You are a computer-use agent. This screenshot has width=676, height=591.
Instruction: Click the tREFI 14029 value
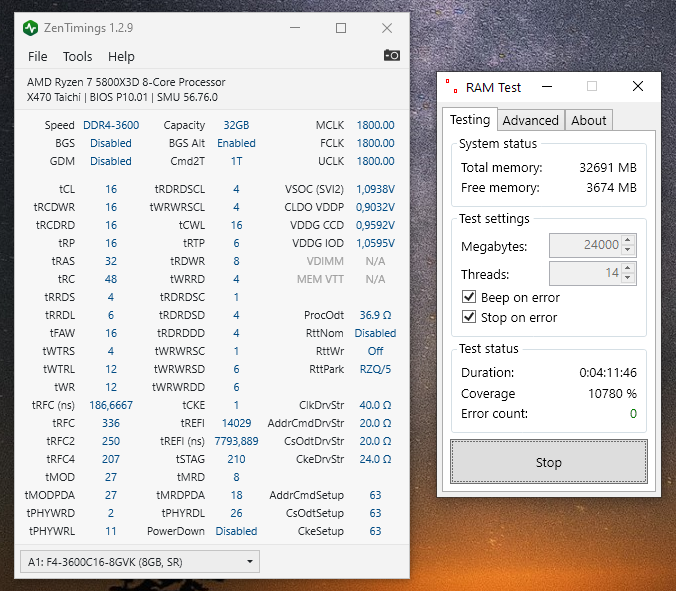coord(236,423)
